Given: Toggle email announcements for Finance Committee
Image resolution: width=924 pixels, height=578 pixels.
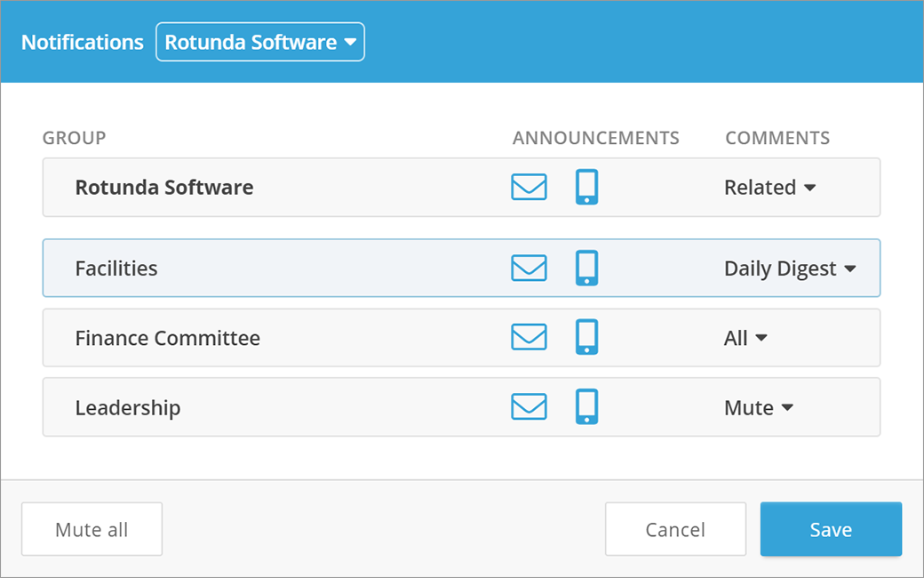Looking at the screenshot, I should coord(529,337).
